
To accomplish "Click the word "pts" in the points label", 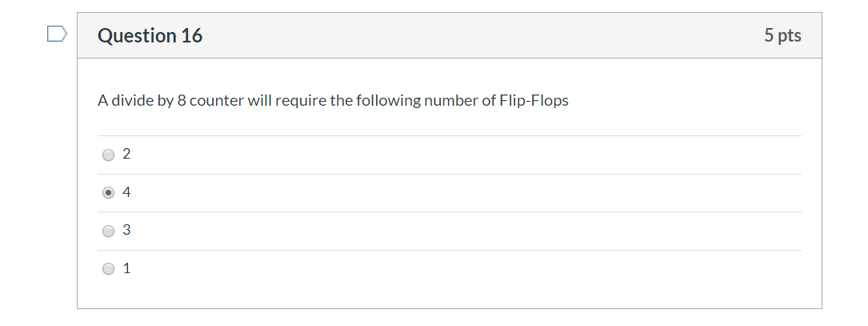I will click(x=790, y=35).
